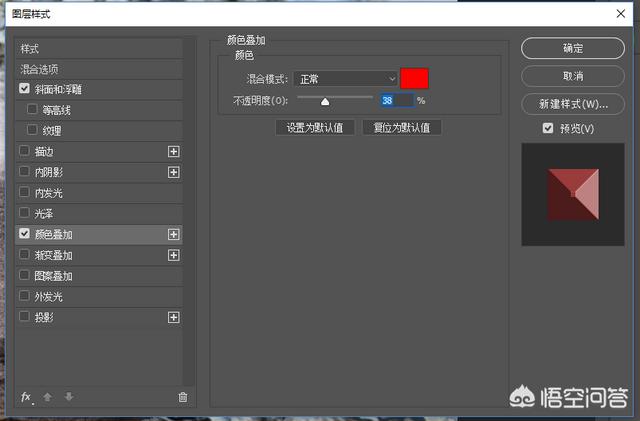Viewport: 640px width, 421px height.
Task: Enable the 投影 checkbox
Action: coord(24,316)
